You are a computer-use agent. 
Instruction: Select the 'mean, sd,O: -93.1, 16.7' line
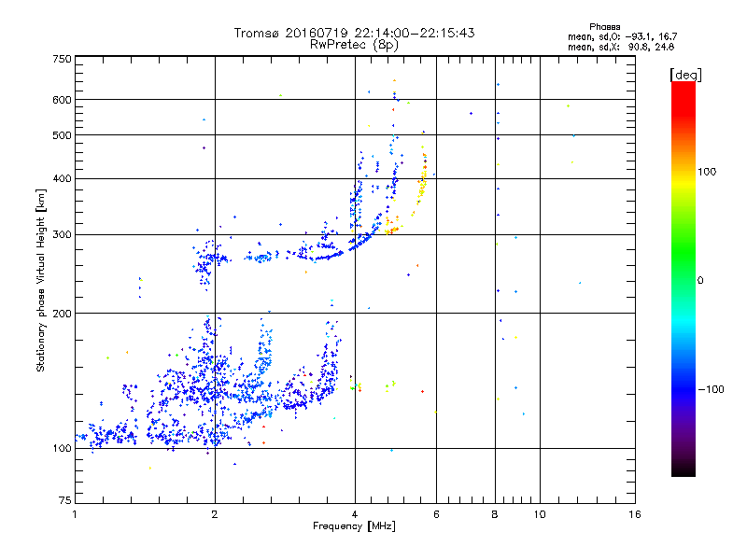click(622, 36)
